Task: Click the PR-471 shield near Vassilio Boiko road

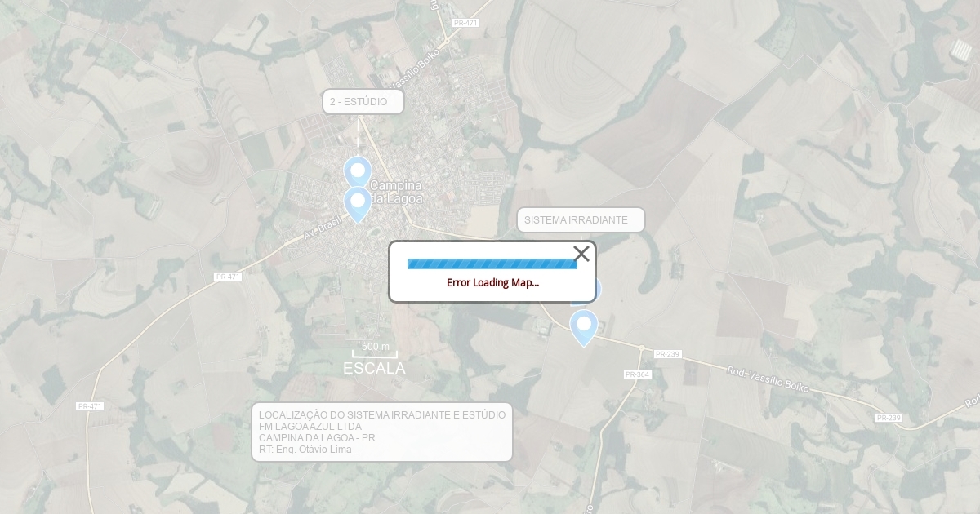Action: [465, 23]
